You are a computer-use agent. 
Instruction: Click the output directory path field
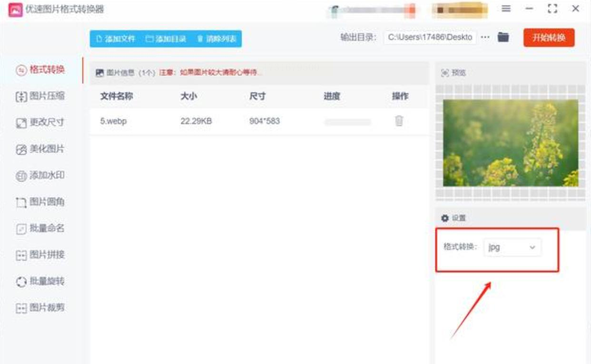coord(430,38)
